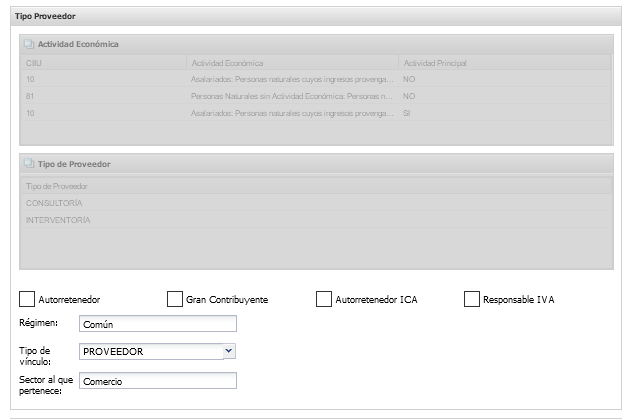
Task: Select the INTERVENTORÍA provider type row
Action: 315,220
